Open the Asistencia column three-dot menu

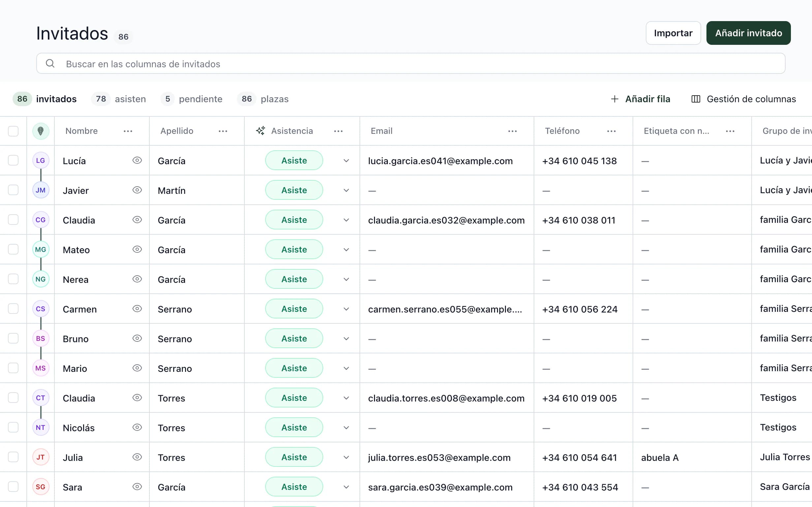tap(338, 131)
